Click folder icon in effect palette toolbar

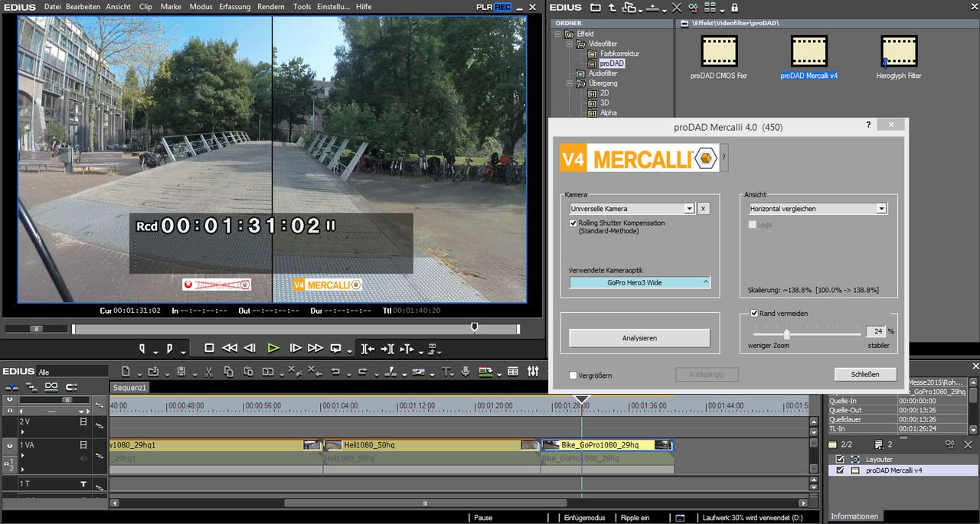click(x=596, y=8)
